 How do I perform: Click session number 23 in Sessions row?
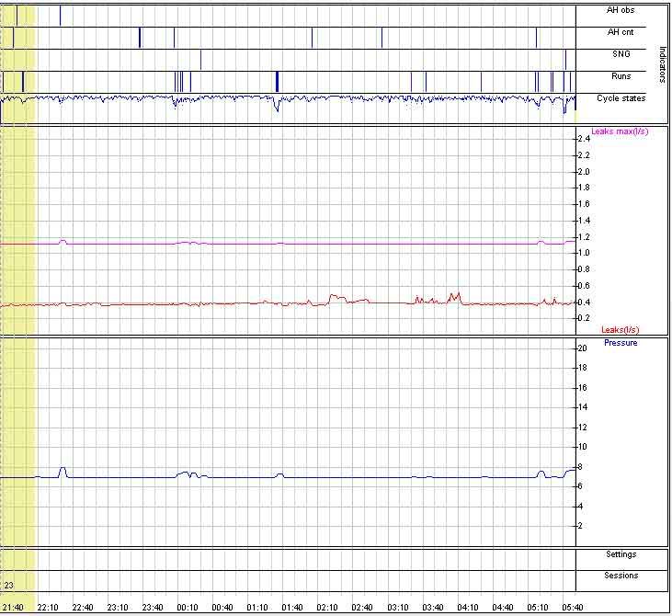click(8, 585)
